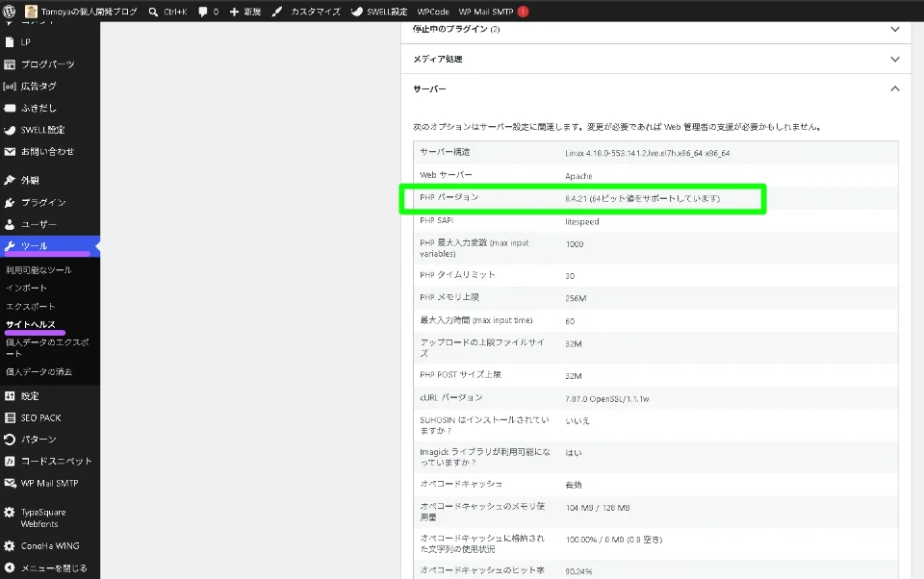Viewport: 924px width, 579px height.
Task: Open the comments bubble icon
Action: 203,12
